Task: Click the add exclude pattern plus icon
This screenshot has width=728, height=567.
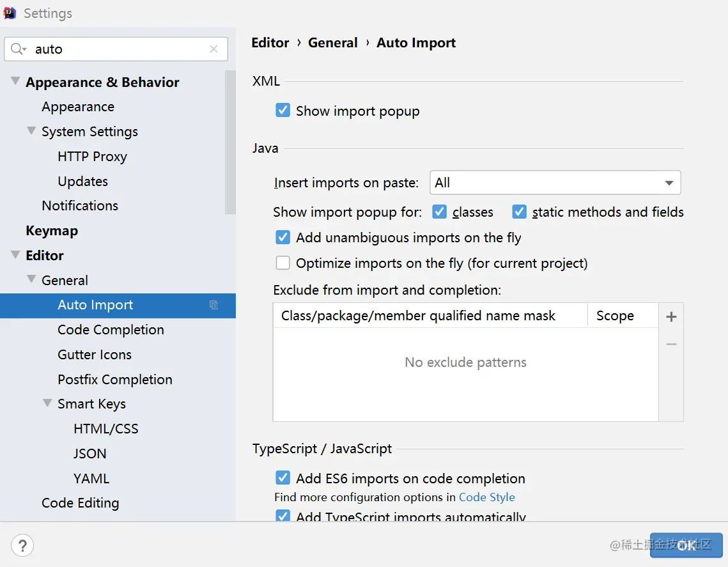Action: pos(671,316)
